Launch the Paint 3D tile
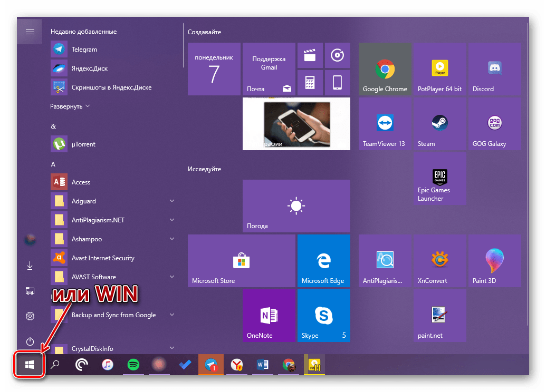This screenshot has height=392, width=546. (494, 261)
